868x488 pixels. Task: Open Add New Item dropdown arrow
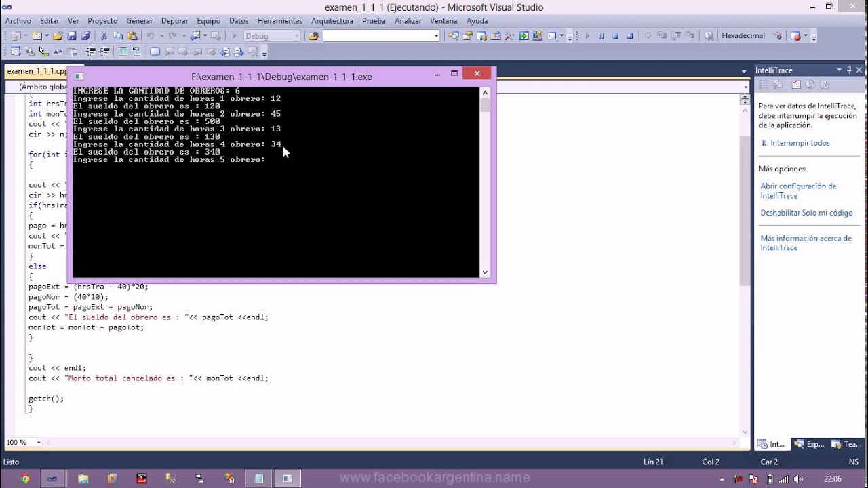pyautogui.click(x=47, y=36)
